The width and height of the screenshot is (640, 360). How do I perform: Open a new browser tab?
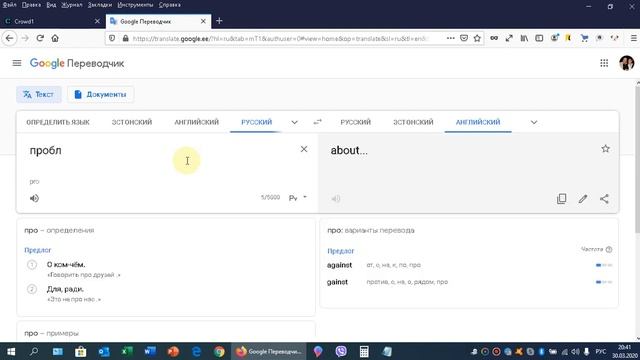coord(219,21)
